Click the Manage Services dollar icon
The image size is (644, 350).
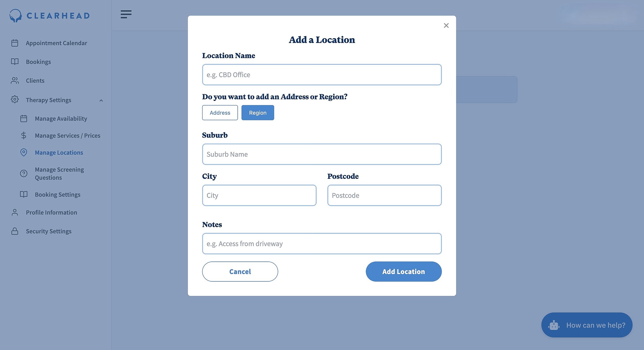point(24,136)
